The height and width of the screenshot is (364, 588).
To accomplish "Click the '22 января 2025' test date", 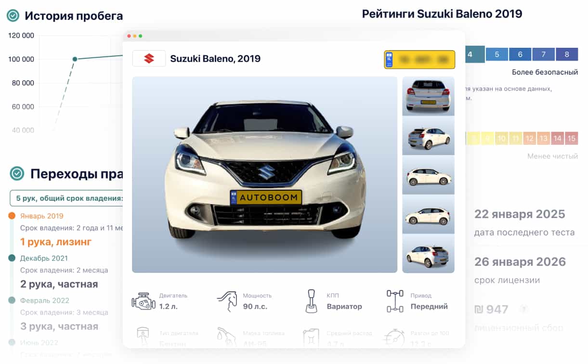I will point(520,214).
